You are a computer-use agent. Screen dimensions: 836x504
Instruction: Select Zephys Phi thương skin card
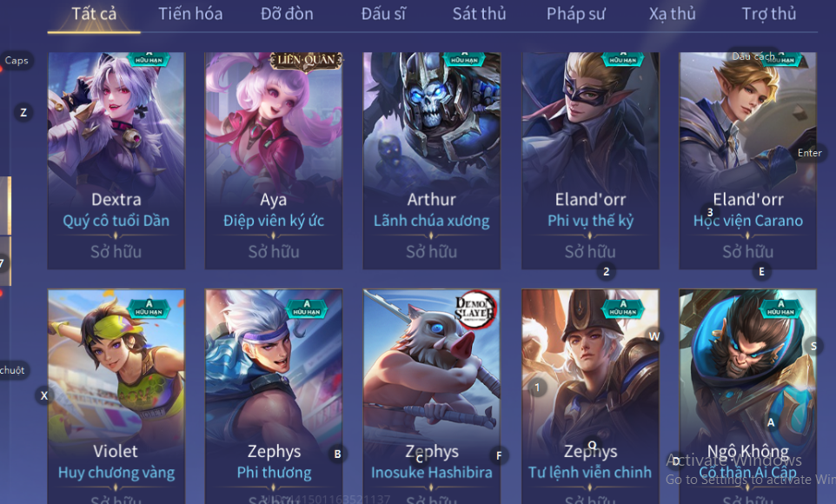click(x=274, y=396)
